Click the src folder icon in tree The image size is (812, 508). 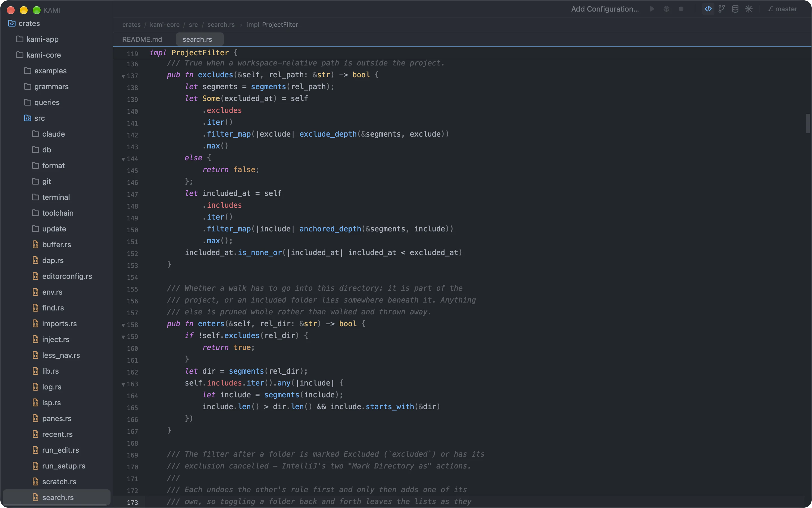(x=28, y=118)
